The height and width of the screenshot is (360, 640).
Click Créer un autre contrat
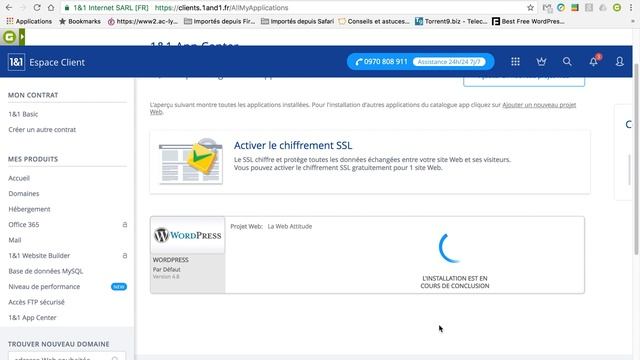tap(42, 130)
